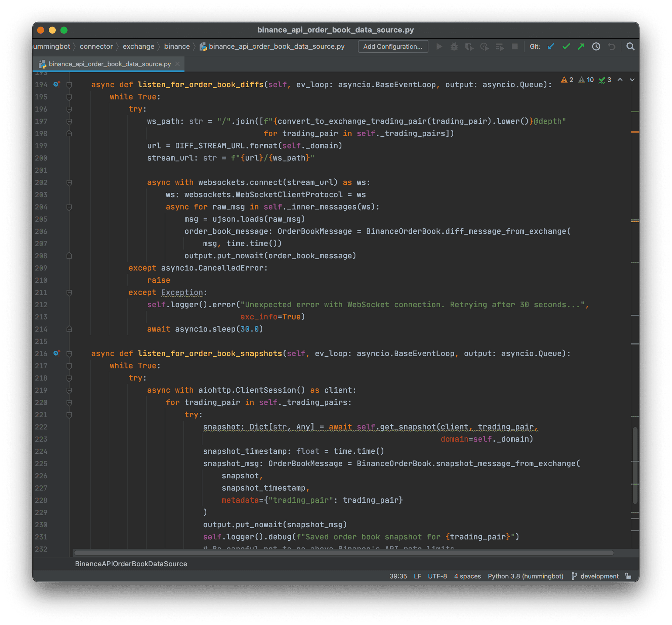Image resolution: width=672 pixels, height=625 pixels.
Task: Click the weak warnings indicator showing 10
Action: (x=586, y=80)
